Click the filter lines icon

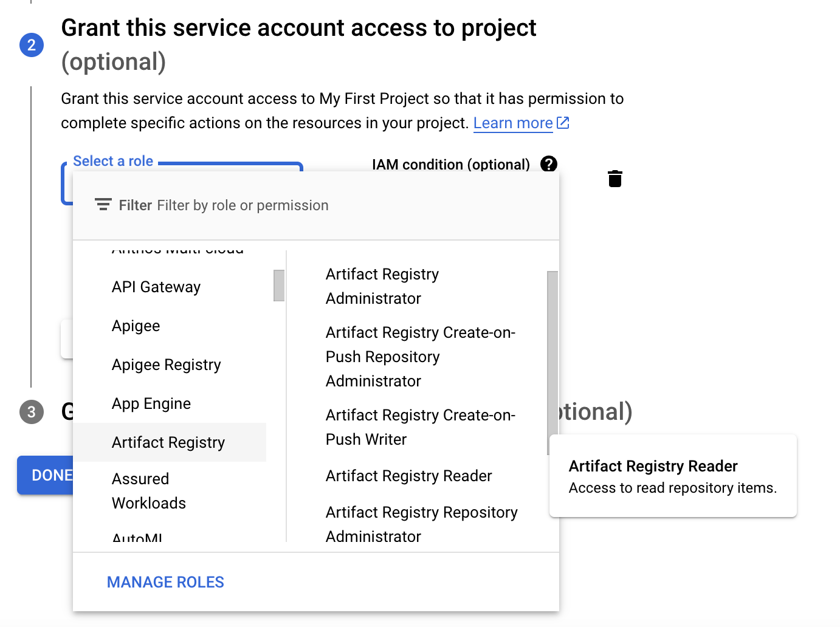pos(103,205)
